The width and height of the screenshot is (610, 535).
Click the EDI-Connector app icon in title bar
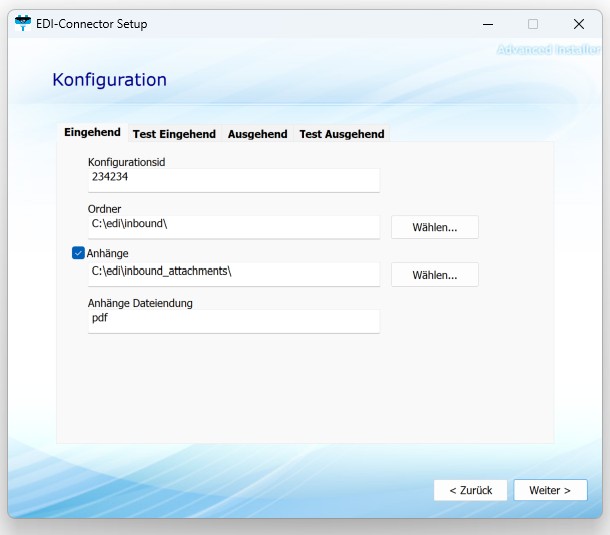(23, 24)
